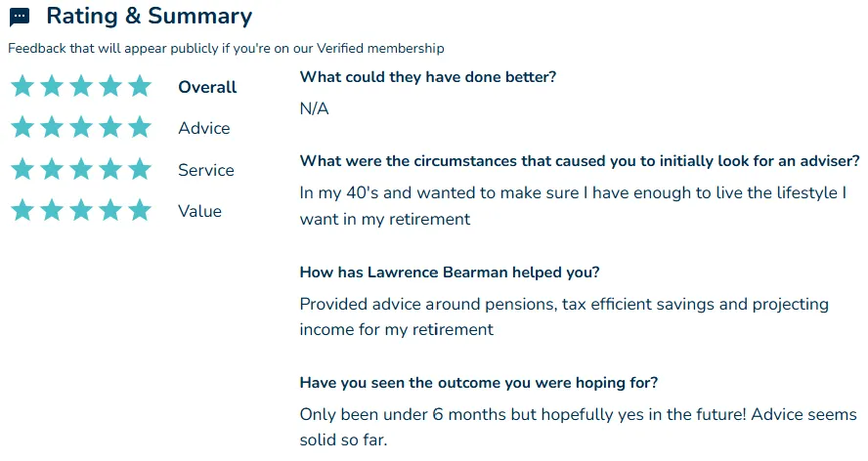Click the third star in Advice rating

pos(81,127)
